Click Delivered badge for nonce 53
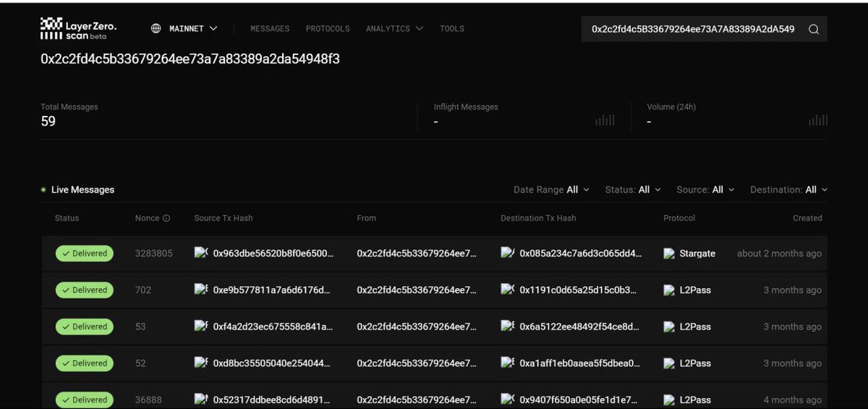868x409 pixels. point(85,326)
